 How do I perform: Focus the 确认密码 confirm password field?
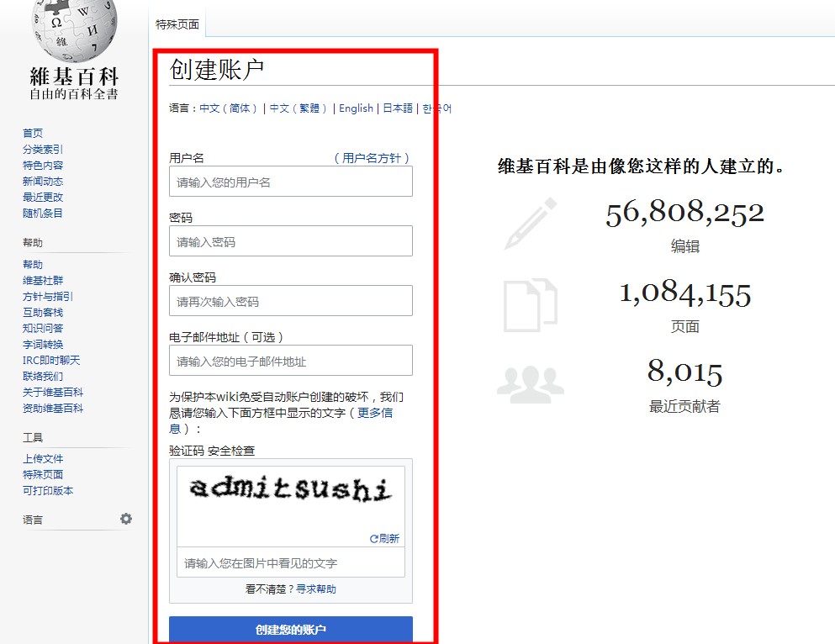click(291, 301)
